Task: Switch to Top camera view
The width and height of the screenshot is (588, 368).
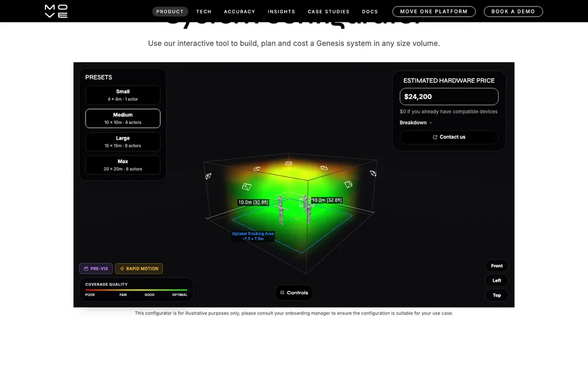Action: tap(497, 295)
